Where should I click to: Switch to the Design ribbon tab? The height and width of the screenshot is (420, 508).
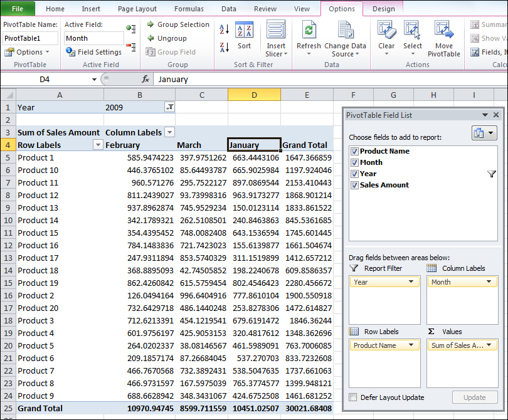(383, 9)
